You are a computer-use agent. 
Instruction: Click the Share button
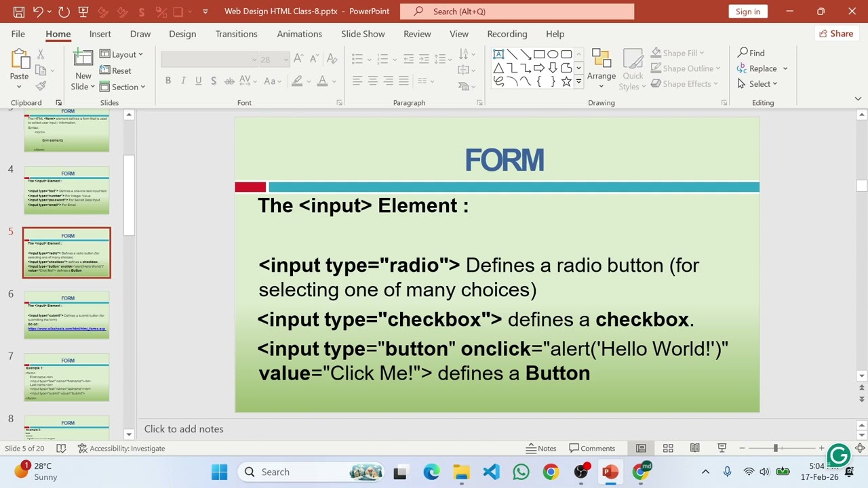(835, 34)
